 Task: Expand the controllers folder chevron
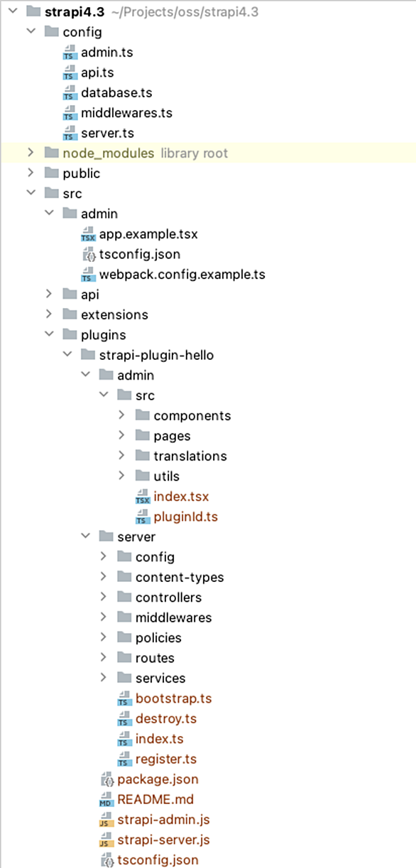point(104,598)
